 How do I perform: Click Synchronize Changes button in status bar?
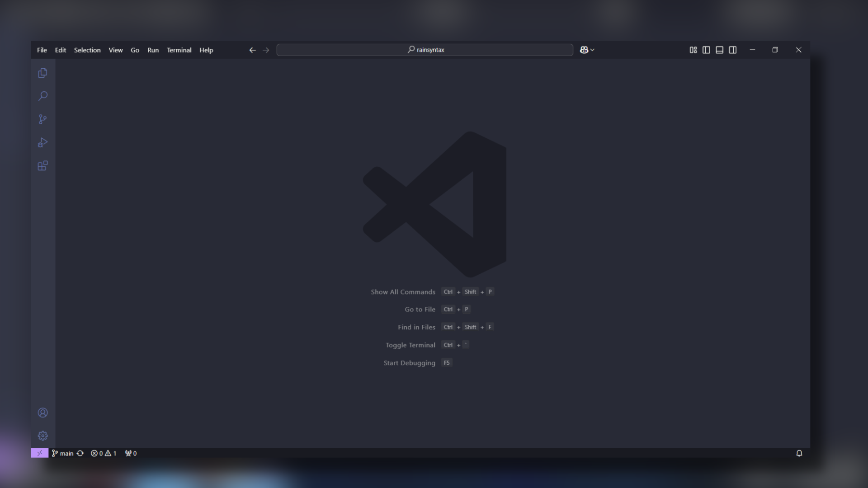[x=80, y=453]
